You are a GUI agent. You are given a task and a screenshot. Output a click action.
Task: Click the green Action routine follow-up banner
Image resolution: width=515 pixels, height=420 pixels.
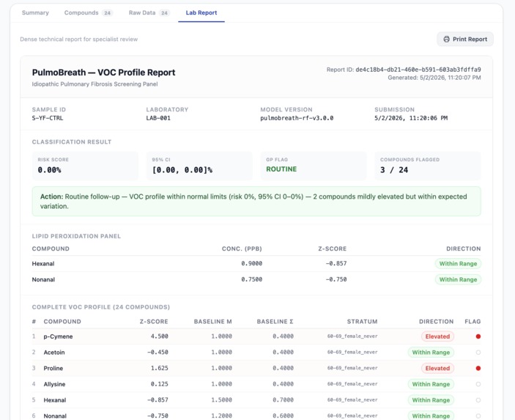click(256, 202)
